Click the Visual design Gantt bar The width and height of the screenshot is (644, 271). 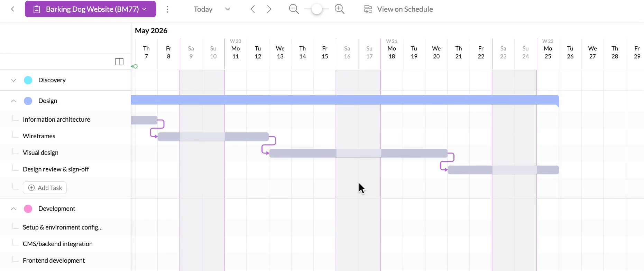coord(358,153)
